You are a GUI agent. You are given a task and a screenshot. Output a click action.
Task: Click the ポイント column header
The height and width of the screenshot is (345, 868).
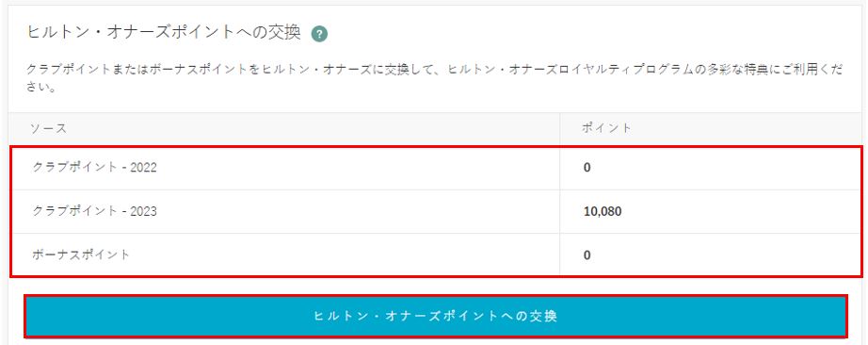click(606, 128)
